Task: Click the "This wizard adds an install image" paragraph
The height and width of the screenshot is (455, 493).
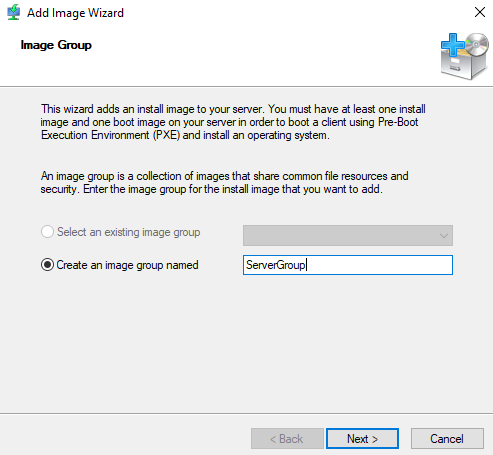Action: pos(233,122)
